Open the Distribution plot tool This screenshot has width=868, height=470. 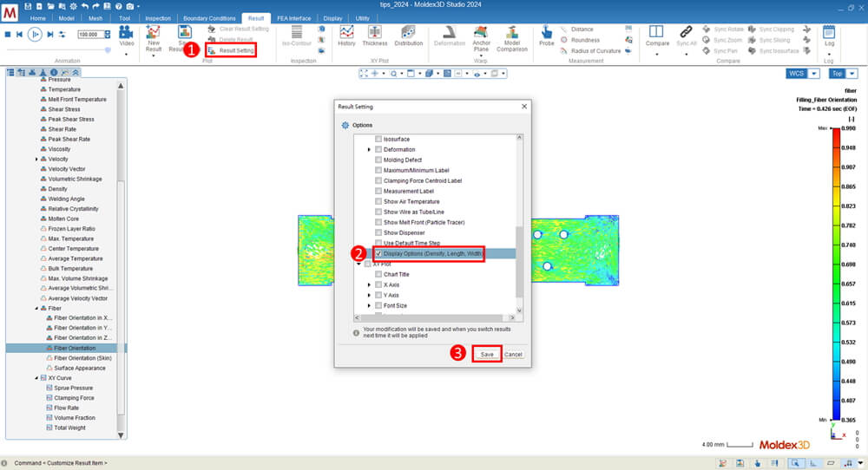pyautogui.click(x=409, y=36)
